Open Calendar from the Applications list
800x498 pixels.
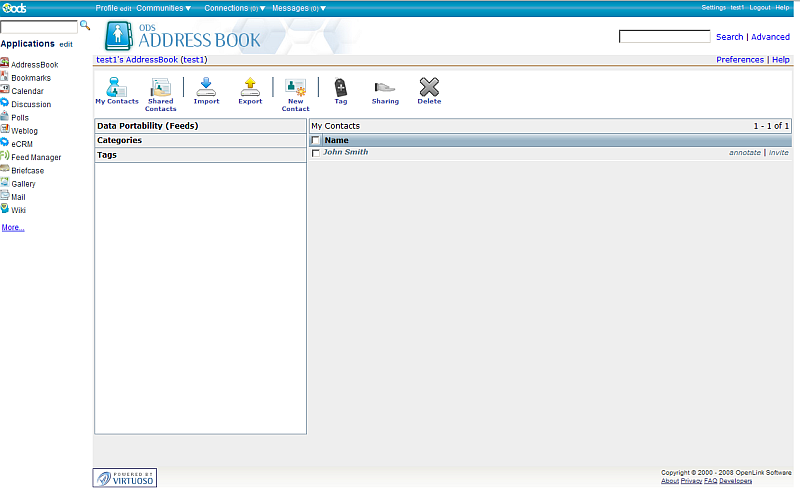pos(27,91)
